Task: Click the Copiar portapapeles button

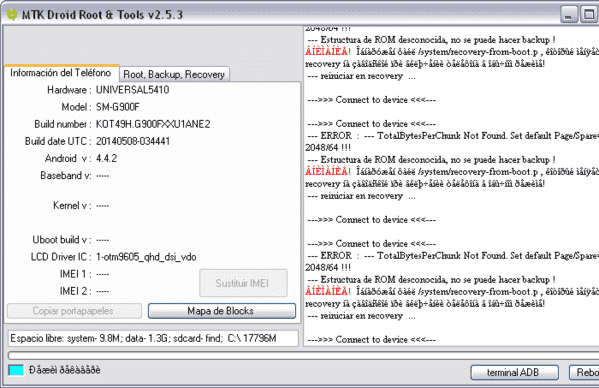Action: 74,311
